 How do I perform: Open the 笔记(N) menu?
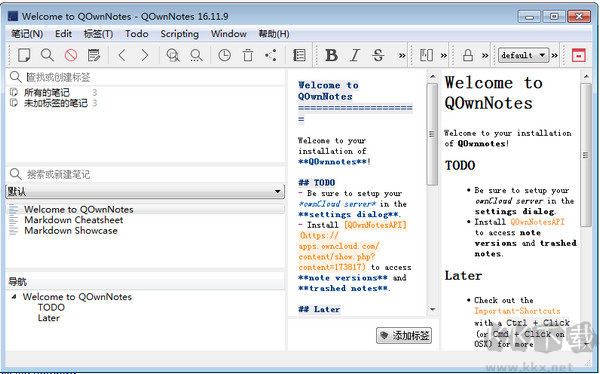click(27, 34)
